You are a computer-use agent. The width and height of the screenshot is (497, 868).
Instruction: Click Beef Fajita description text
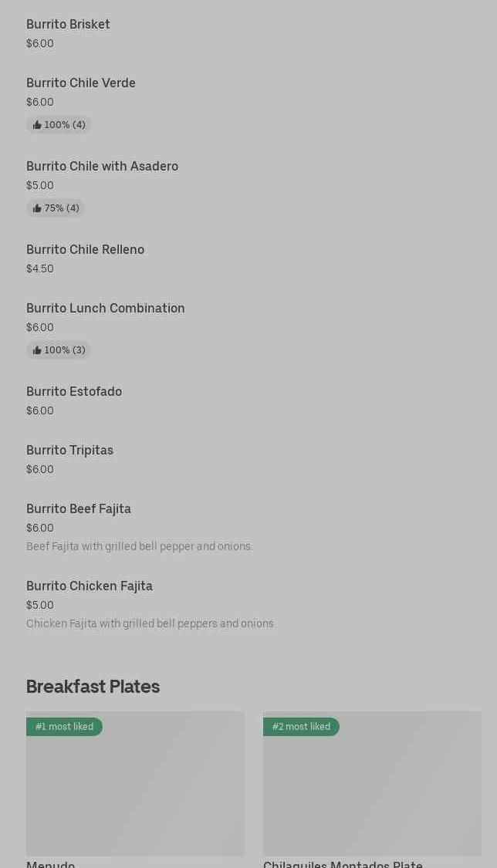click(x=139, y=547)
